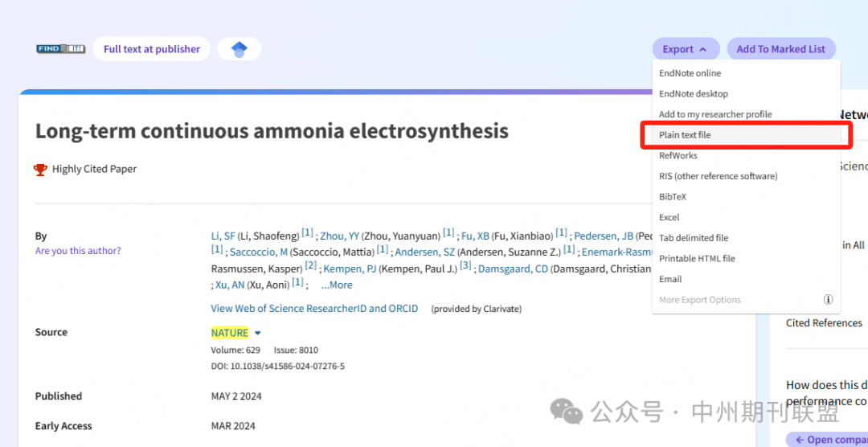This screenshot has width=868, height=447.
Task: Click the NATURE journal source link
Action: click(x=229, y=333)
